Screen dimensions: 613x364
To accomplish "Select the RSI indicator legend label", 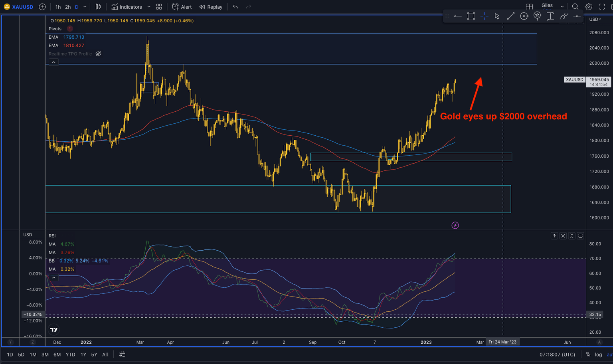I will [x=52, y=236].
